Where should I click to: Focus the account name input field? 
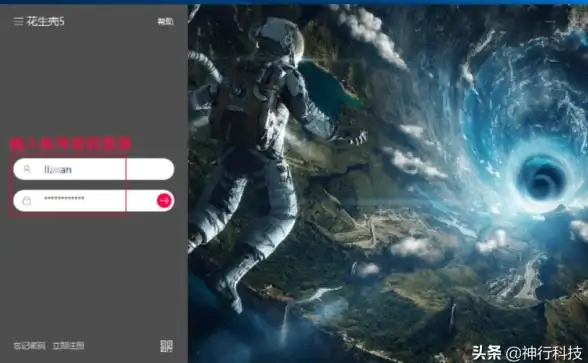pos(94,169)
